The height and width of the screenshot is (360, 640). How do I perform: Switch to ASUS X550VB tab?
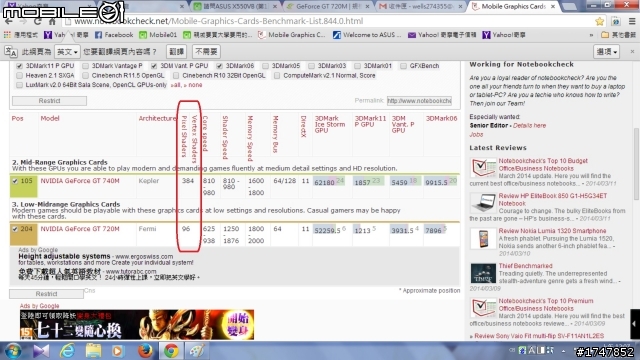(236, 7)
